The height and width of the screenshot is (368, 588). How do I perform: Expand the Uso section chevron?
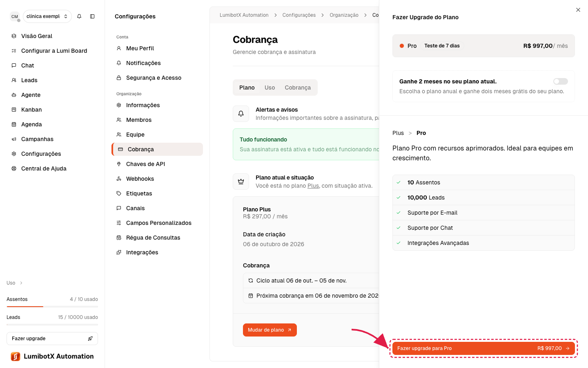21,283
